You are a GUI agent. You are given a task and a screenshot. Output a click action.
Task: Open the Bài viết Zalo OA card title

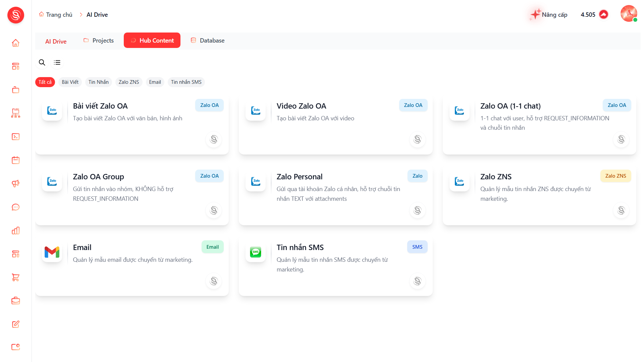pyautogui.click(x=100, y=106)
